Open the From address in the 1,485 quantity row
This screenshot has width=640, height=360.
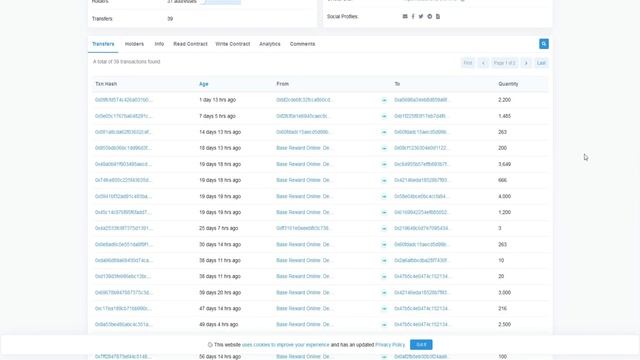pos(302,116)
